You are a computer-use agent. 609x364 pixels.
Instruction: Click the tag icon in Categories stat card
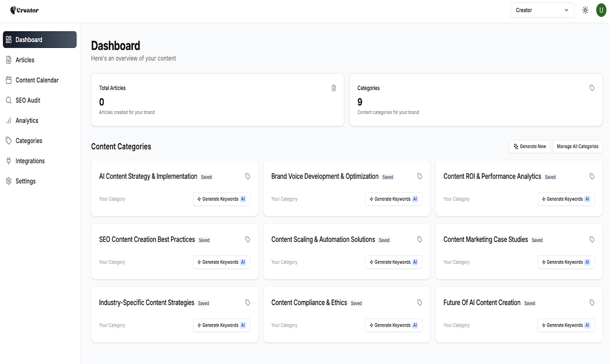click(x=592, y=88)
